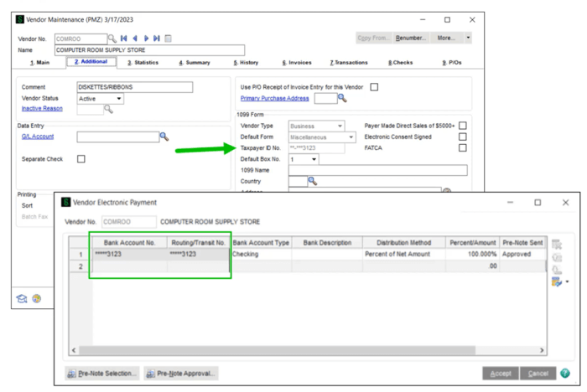
Task: Click the Accept button
Action: pos(501,374)
